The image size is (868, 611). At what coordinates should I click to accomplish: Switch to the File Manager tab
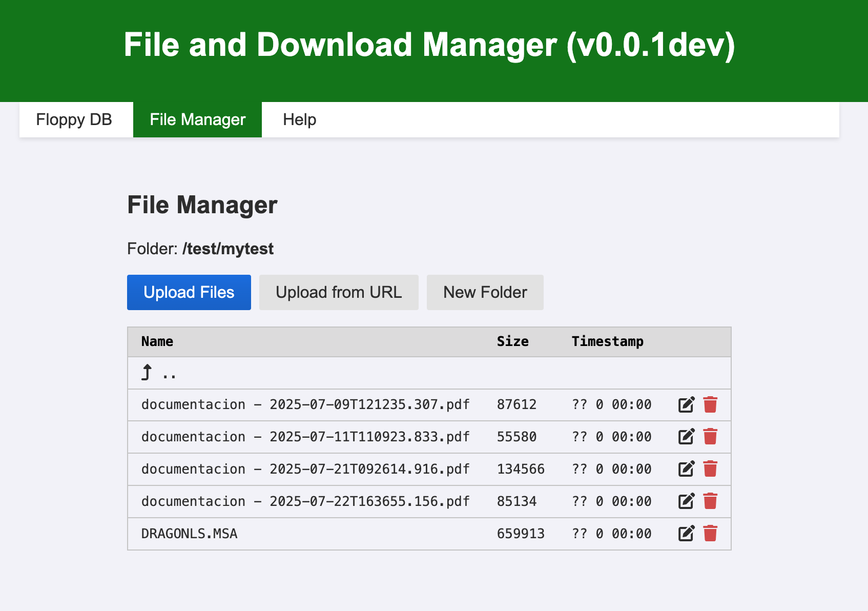(x=197, y=119)
